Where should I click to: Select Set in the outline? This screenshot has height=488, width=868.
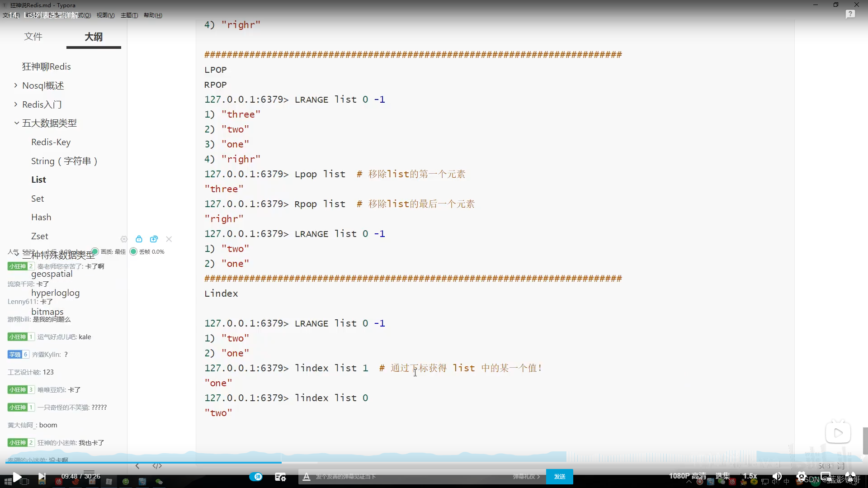(x=38, y=199)
